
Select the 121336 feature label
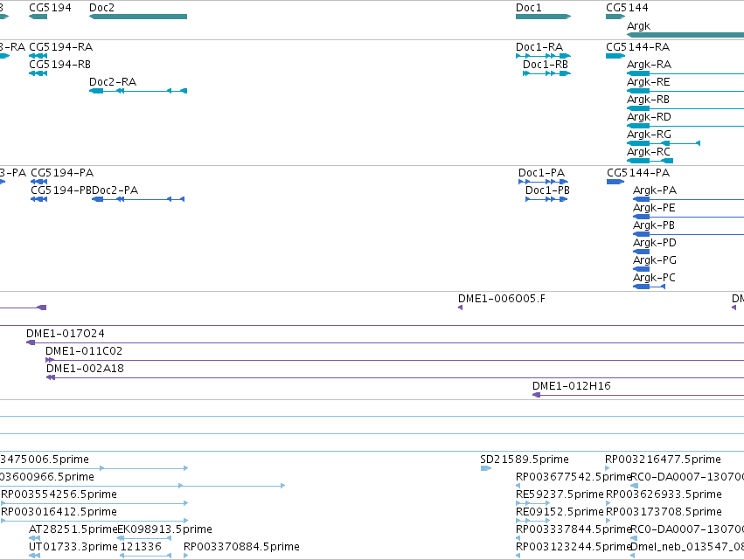tap(141, 547)
